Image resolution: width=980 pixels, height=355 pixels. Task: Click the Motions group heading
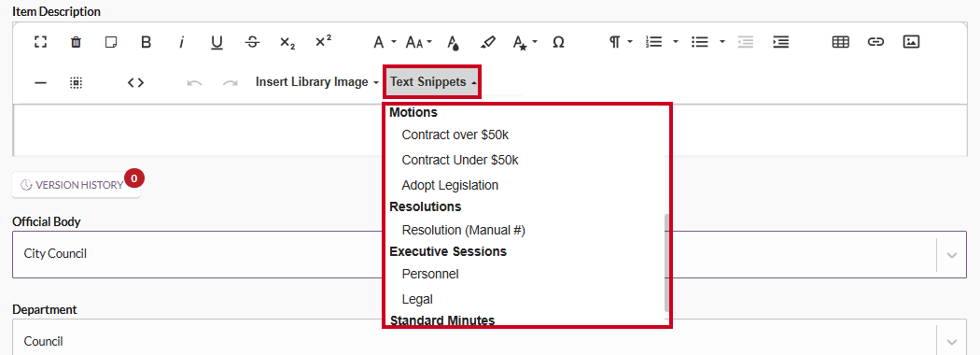point(413,113)
